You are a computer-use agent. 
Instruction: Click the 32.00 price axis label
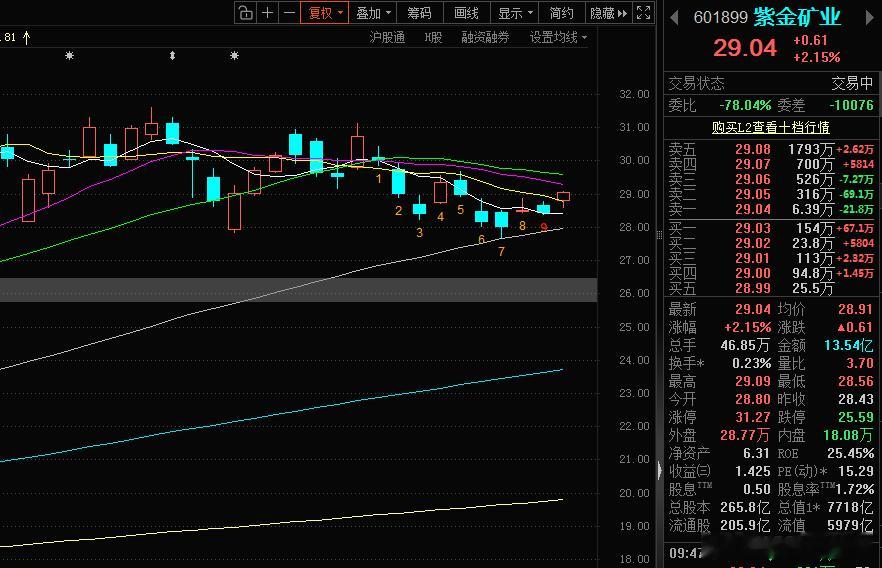(634, 94)
